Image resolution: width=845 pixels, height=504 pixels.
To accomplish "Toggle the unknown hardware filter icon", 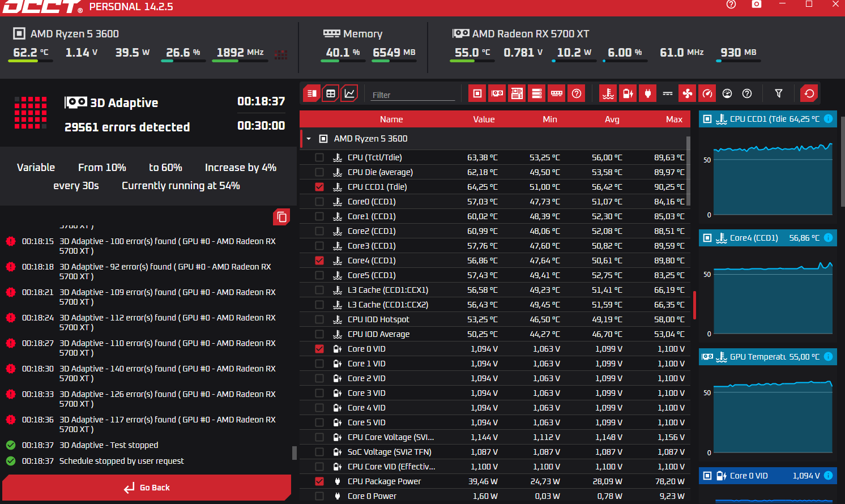I will tap(577, 93).
